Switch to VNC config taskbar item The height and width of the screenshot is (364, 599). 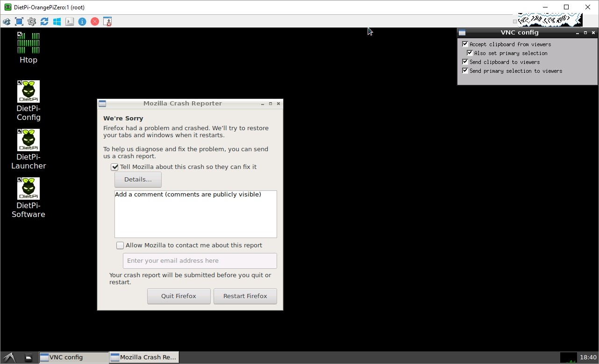tap(73, 357)
